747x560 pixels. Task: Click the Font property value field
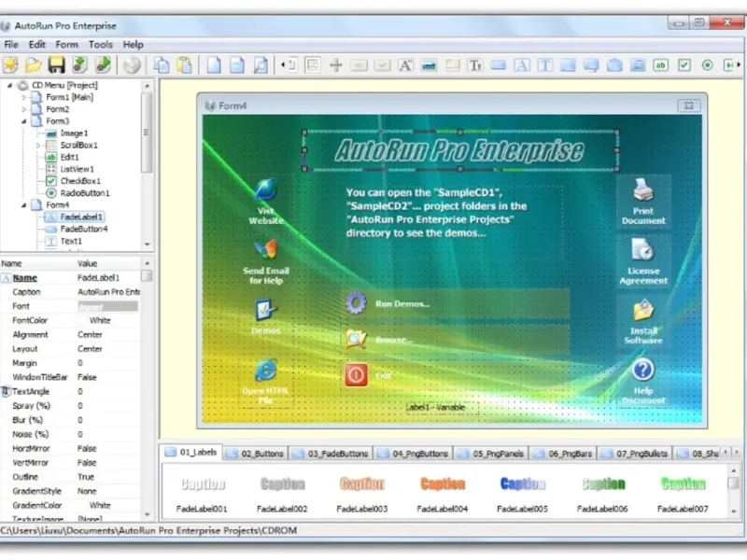[107, 306]
